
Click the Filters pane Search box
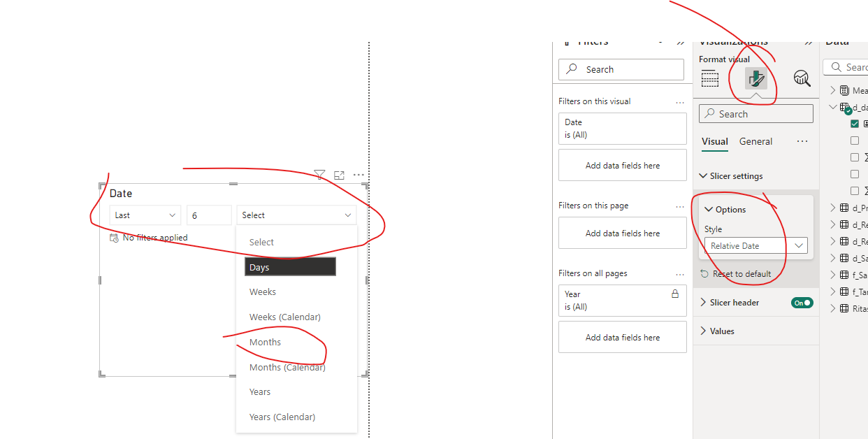[x=621, y=69]
